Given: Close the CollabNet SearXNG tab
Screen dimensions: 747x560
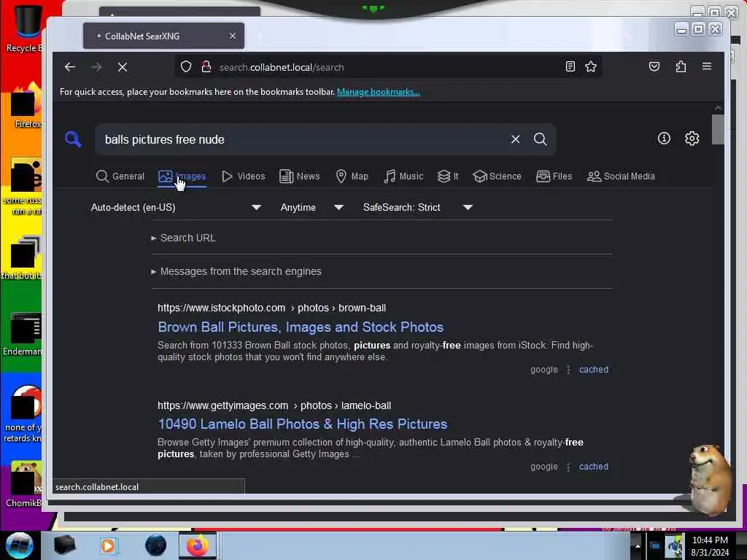Looking at the screenshot, I should click(x=233, y=36).
